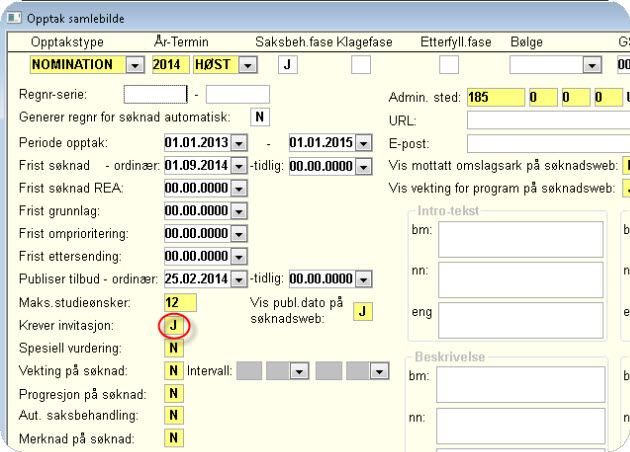The width and height of the screenshot is (630, 452).
Task: Open Frist ettersending date dropdown
Action: coord(239,256)
